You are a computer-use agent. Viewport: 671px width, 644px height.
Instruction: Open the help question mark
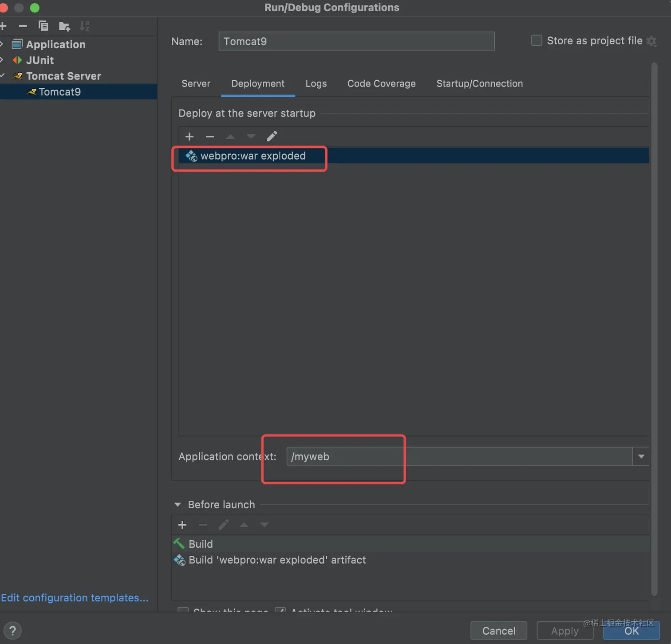12,631
